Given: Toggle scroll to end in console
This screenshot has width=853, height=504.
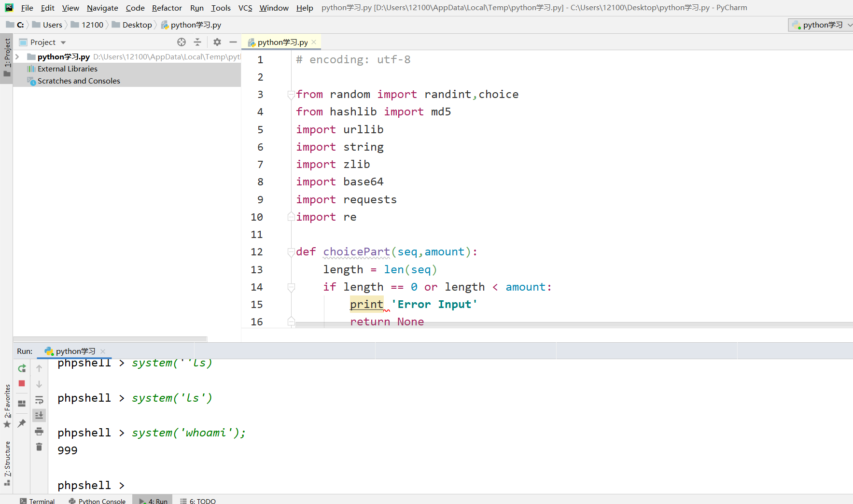Looking at the screenshot, I should [x=39, y=415].
